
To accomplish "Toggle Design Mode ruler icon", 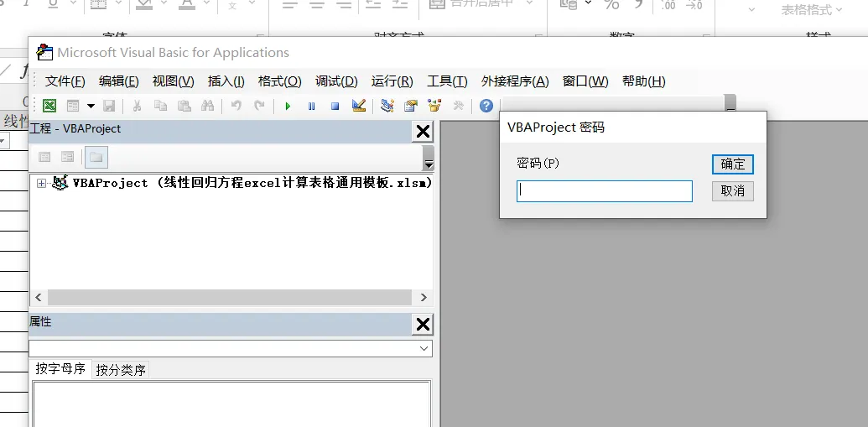I will [x=359, y=105].
